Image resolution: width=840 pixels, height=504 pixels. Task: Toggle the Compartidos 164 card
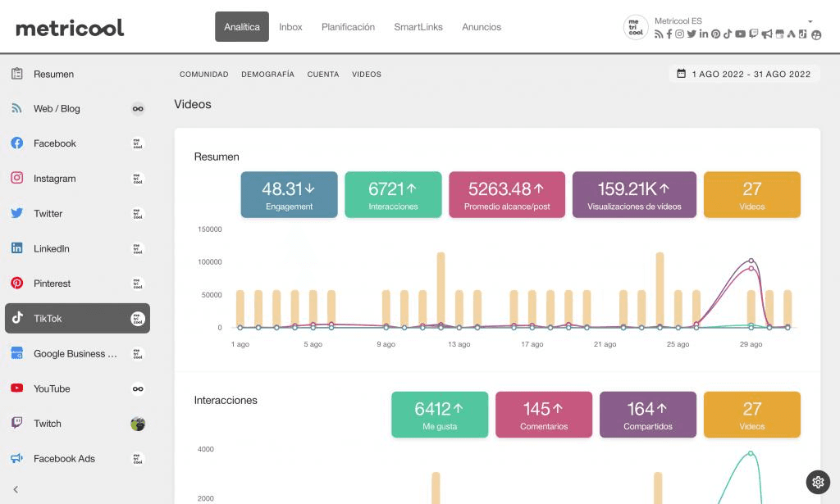coord(648,415)
